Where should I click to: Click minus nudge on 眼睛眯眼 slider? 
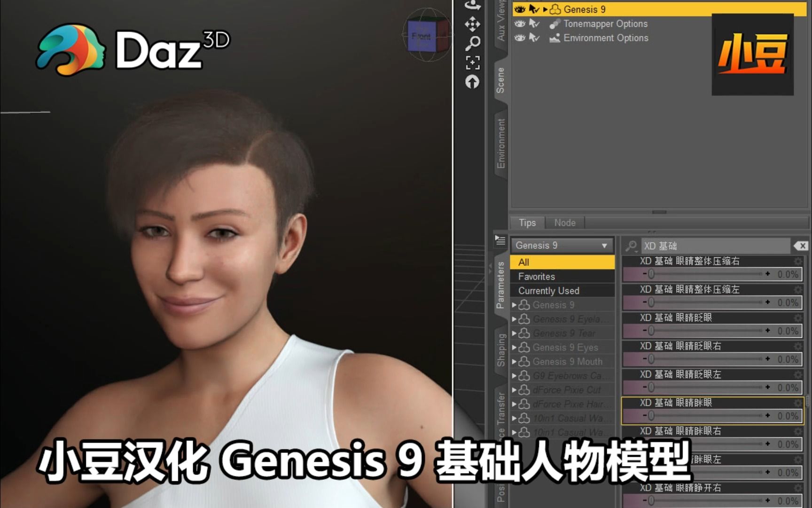(645, 416)
